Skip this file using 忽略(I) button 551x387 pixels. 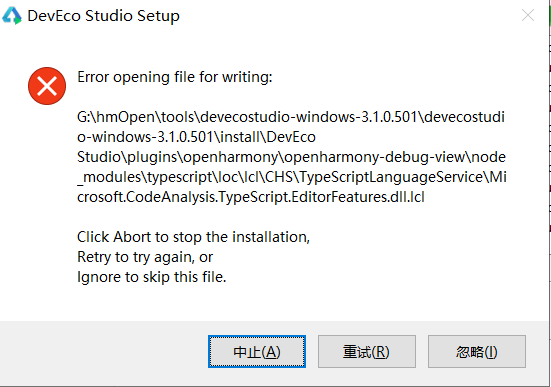click(x=477, y=351)
